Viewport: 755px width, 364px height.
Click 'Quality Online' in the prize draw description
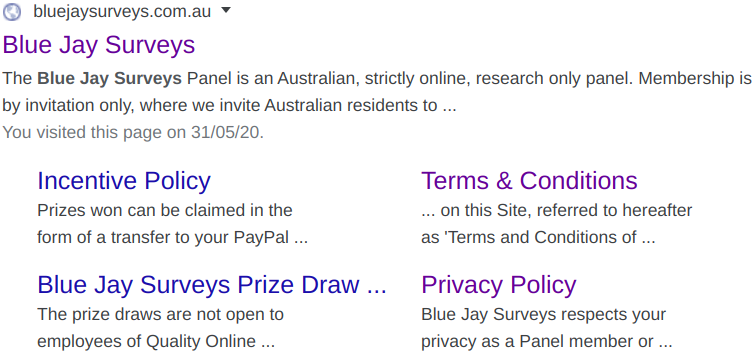[200, 341]
